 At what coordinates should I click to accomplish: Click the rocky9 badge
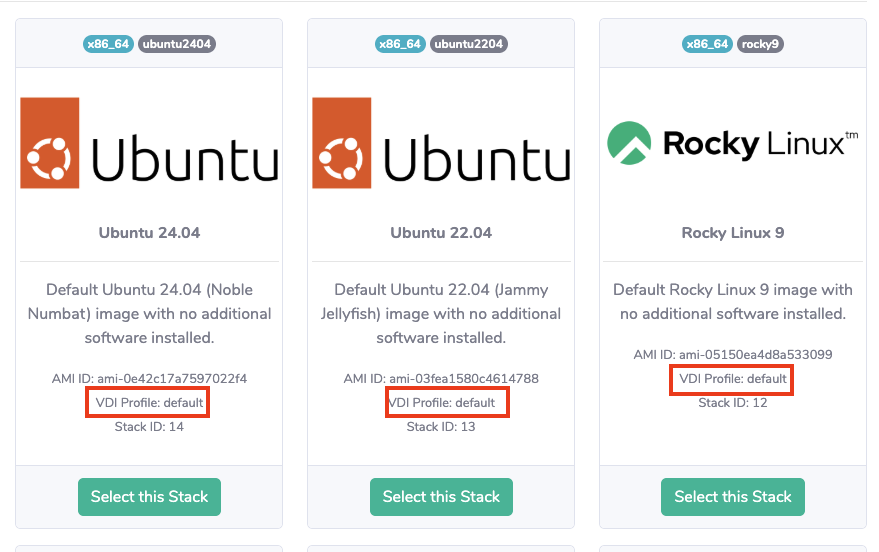[x=760, y=44]
